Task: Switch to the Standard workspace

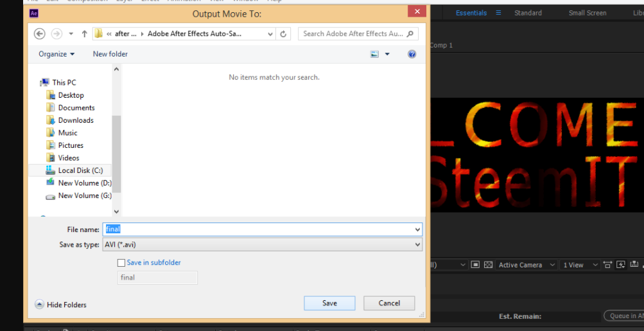Action: (x=528, y=13)
